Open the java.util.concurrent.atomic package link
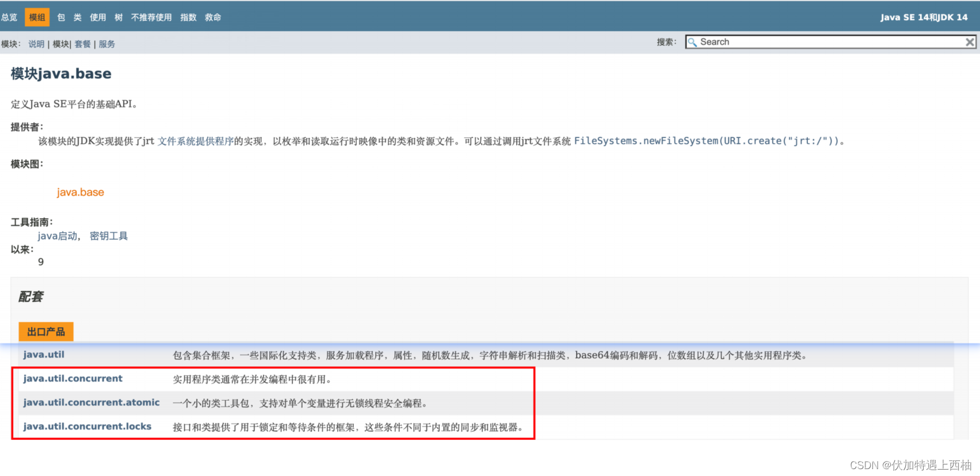The height and width of the screenshot is (476, 980). click(91, 402)
